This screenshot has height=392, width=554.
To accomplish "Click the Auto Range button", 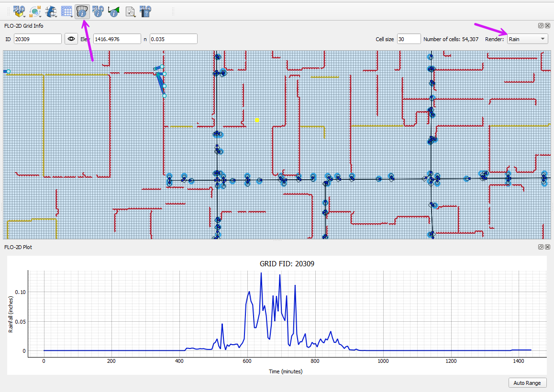I will pyautogui.click(x=527, y=383).
